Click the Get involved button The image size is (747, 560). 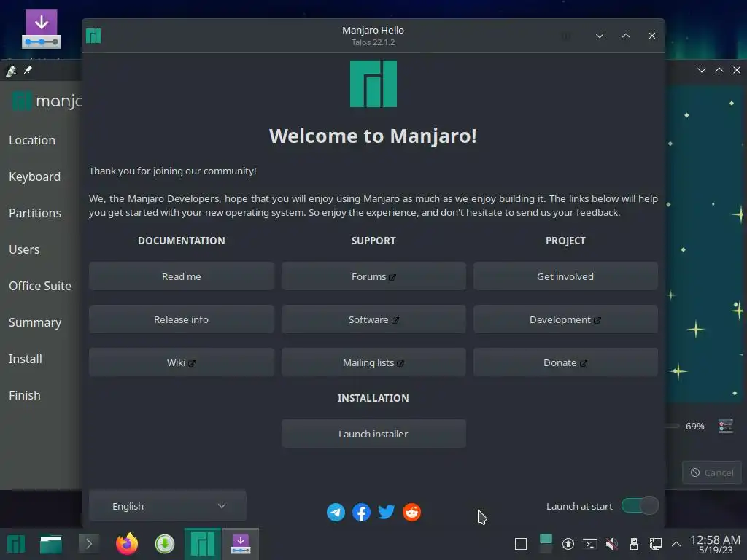click(565, 276)
